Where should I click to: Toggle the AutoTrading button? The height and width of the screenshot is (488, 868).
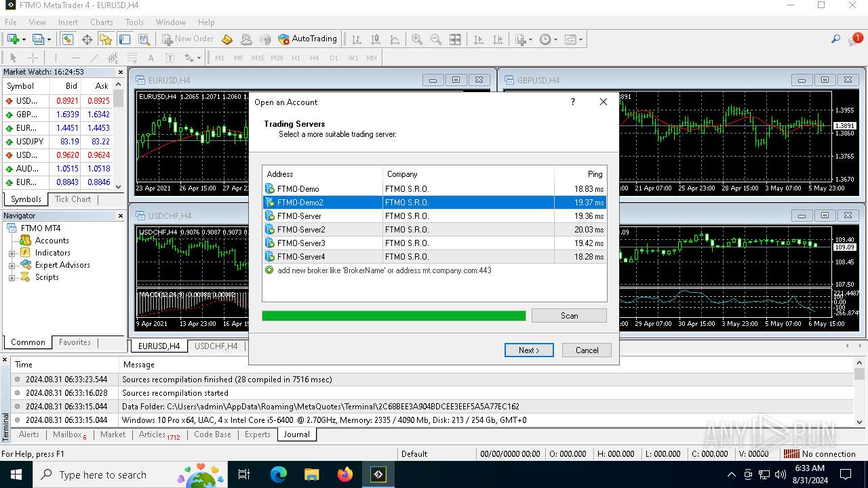(307, 39)
